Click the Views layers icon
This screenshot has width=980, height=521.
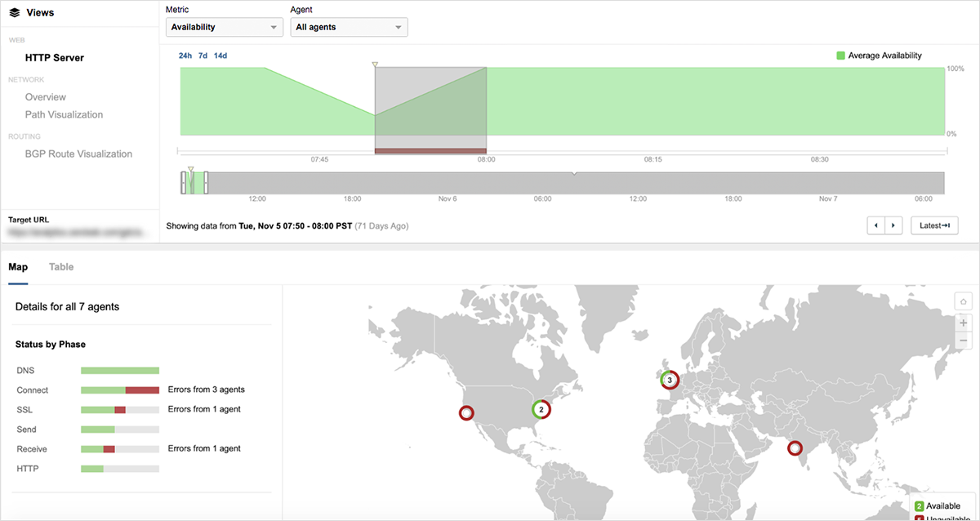15,13
